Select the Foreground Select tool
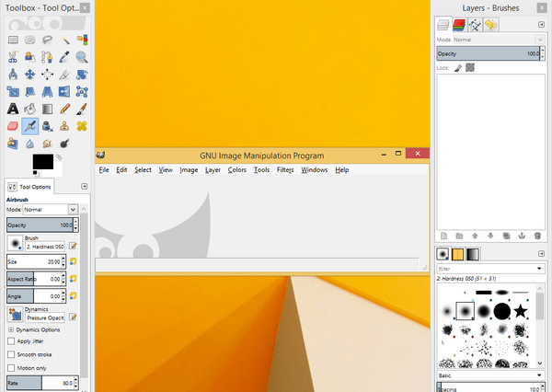 (30, 57)
